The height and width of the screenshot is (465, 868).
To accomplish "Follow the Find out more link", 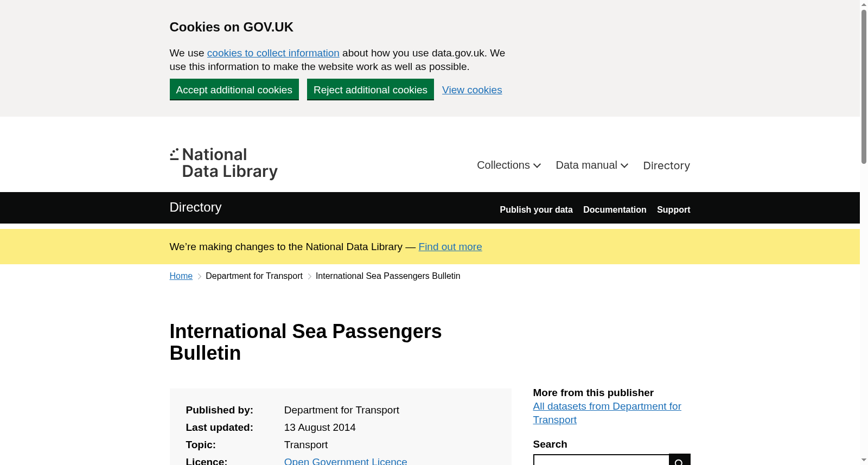I will [x=450, y=247].
